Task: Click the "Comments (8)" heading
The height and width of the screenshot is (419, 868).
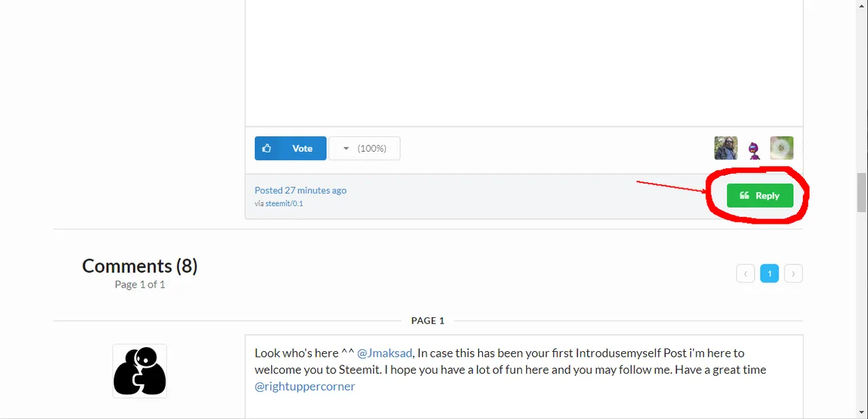Action: tap(140, 266)
